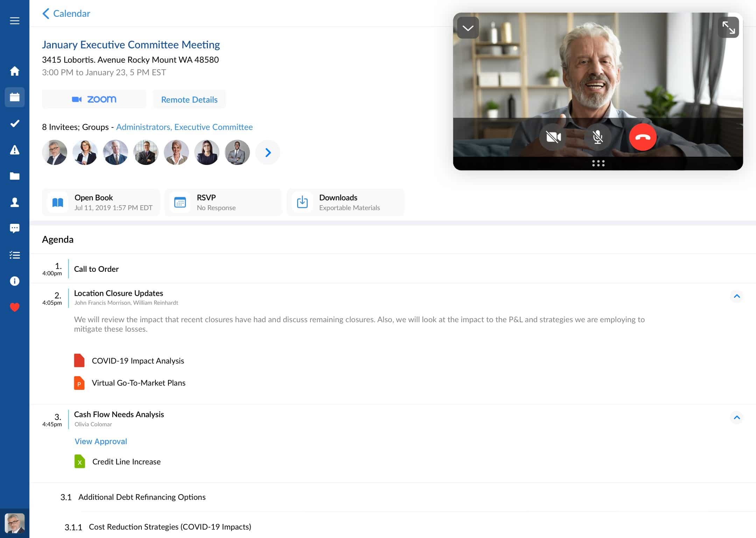Grab the six-dot handle on video panel
This screenshot has width=756, height=538.
click(x=598, y=163)
